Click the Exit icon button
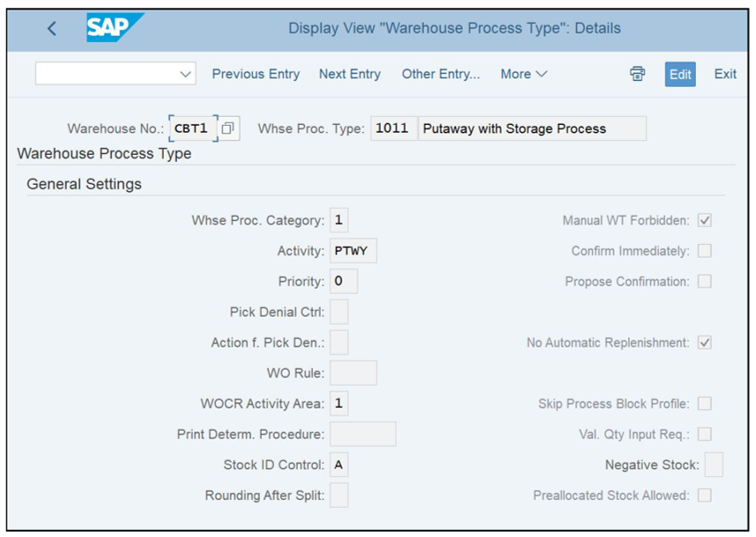The height and width of the screenshot is (537, 756). (725, 74)
